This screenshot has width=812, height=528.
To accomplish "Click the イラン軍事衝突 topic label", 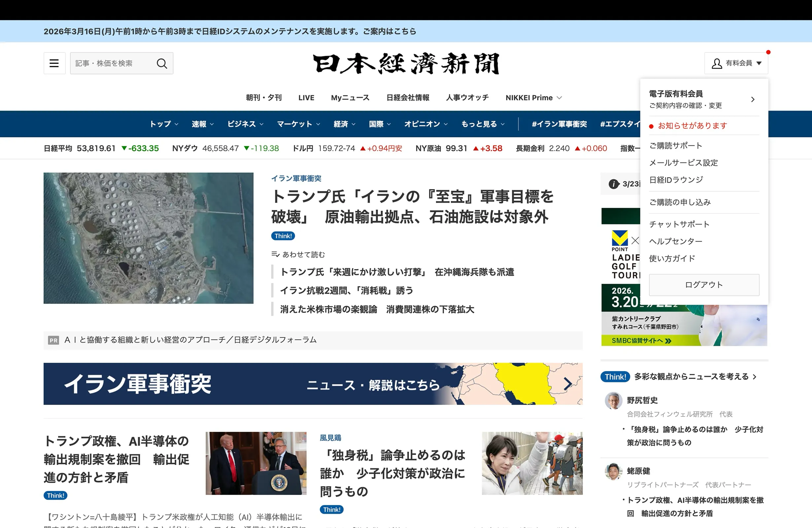I will [x=296, y=179].
